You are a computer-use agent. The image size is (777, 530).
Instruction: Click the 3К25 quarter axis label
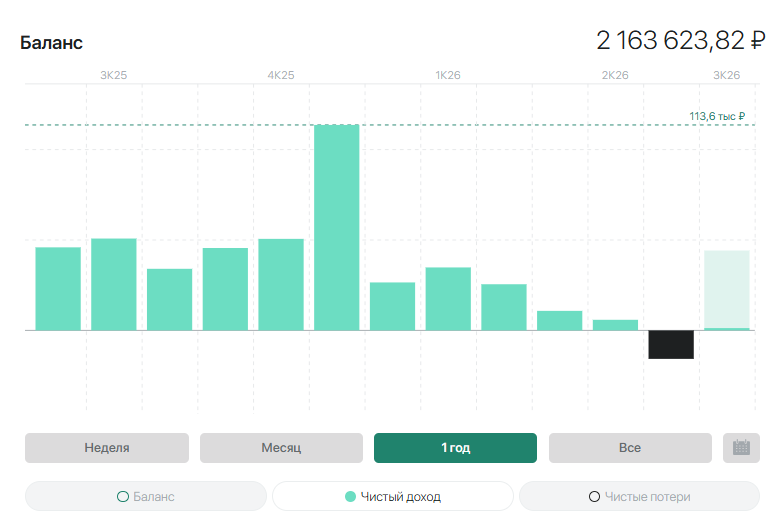click(113, 75)
